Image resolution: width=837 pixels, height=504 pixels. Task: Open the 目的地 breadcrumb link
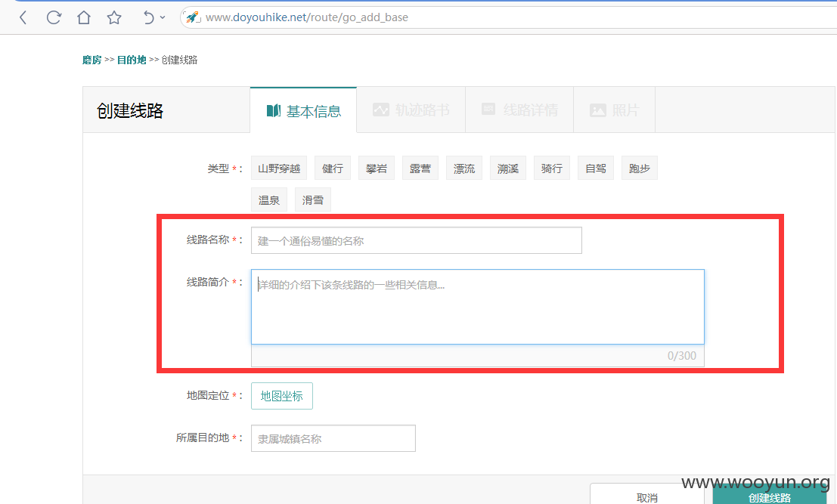pos(132,60)
